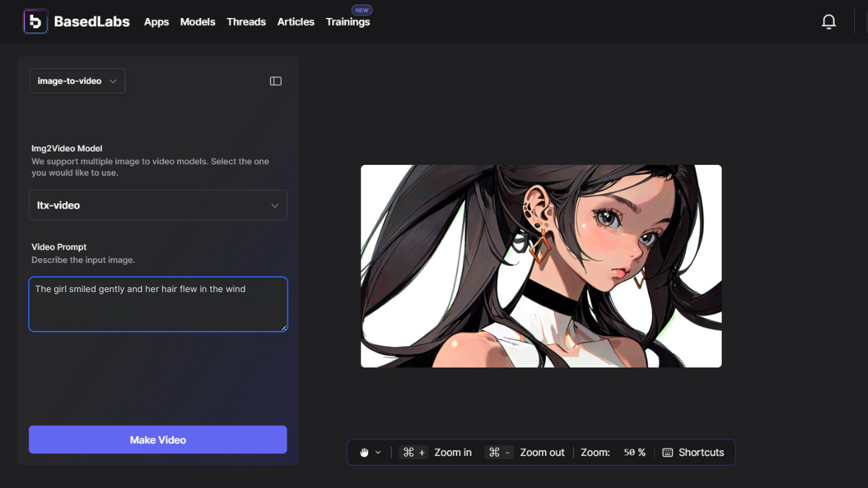Screen dimensions: 868x488
Task: Click the Video Prompt label
Action: coord(59,247)
